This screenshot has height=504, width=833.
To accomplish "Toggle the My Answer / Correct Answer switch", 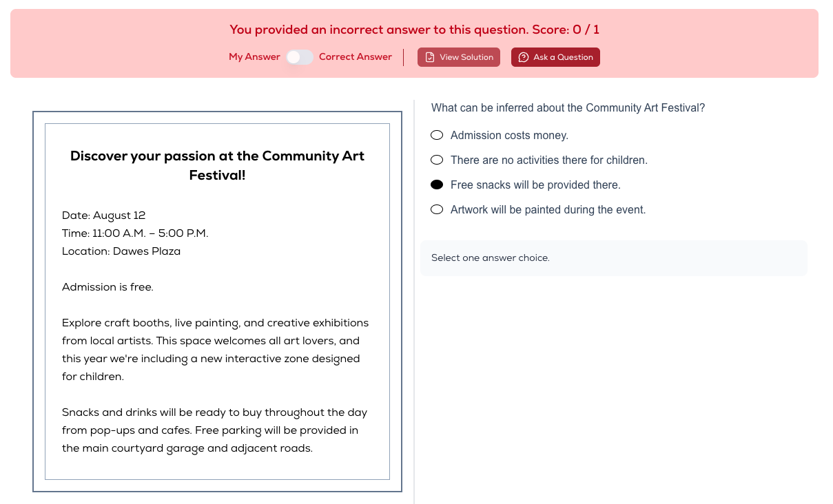I will tap(300, 57).
